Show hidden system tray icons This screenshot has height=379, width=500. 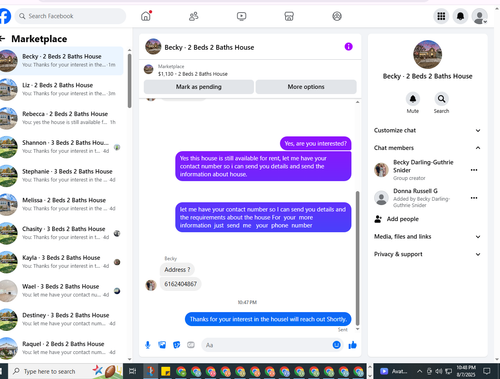pos(419,371)
